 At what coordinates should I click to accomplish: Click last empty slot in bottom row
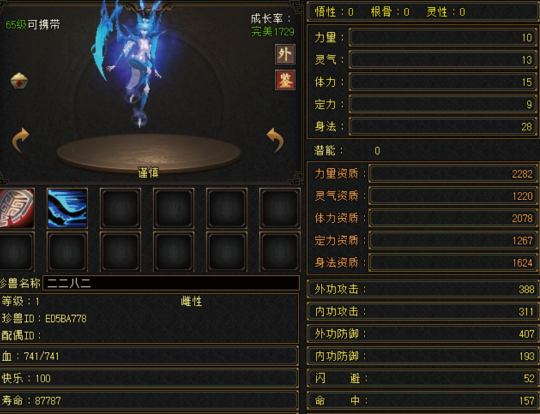pyautogui.click(x=280, y=251)
